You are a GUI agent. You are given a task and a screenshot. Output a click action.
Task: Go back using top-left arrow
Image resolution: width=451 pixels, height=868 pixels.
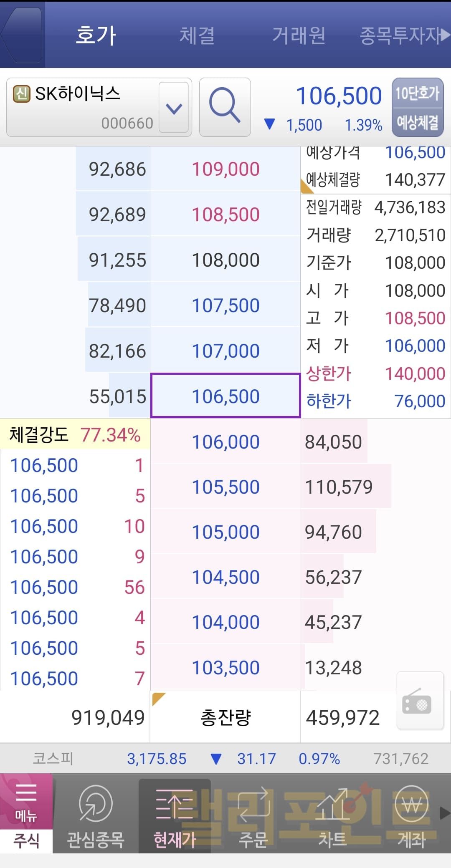[x=22, y=35]
